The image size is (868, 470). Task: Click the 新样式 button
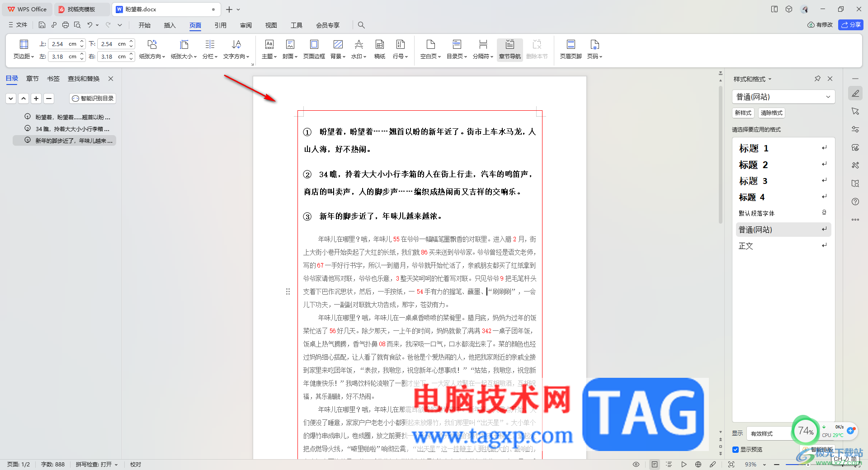743,113
